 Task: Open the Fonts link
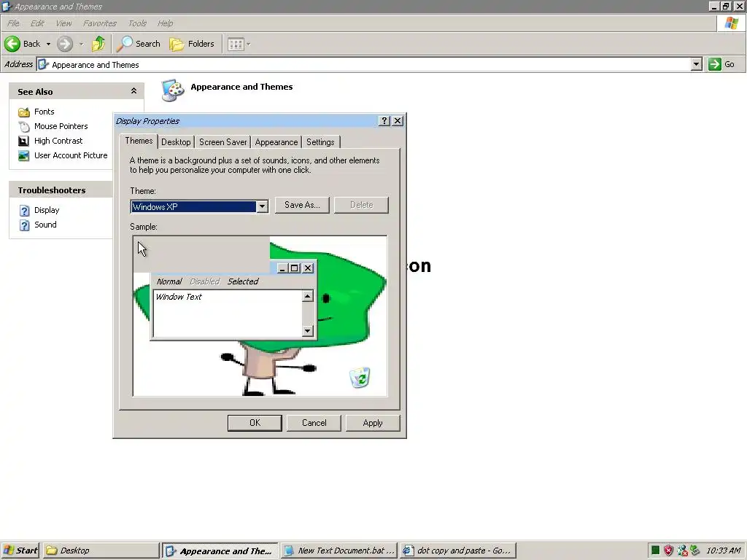click(x=44, y=112)
